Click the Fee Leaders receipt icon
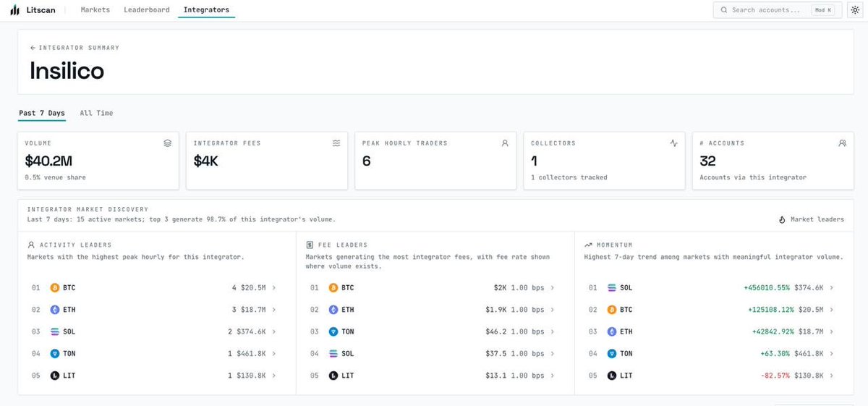Screen dimensions: 868x406 (310, 245)
